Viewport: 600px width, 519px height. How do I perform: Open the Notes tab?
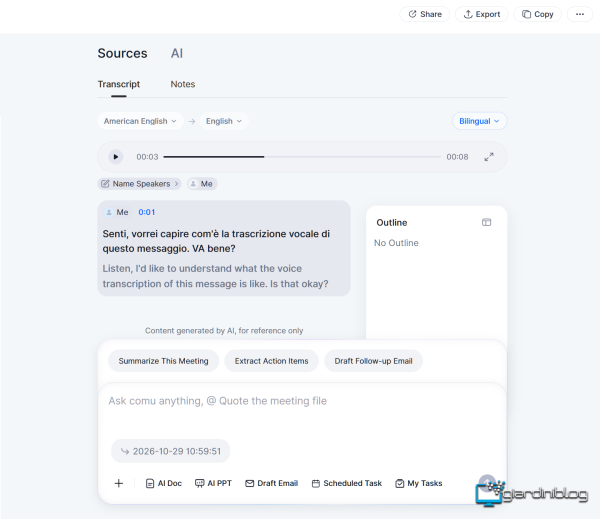(183, 84)
